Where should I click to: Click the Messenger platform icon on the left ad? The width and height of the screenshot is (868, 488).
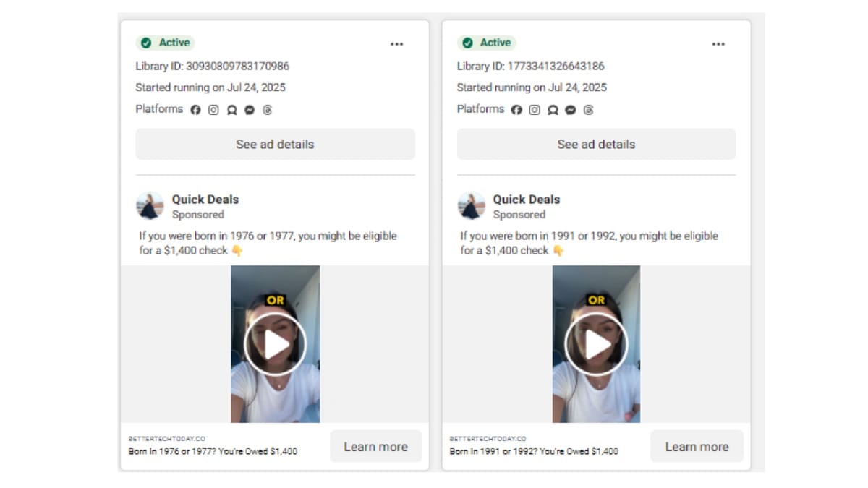[x=250, y=110]
